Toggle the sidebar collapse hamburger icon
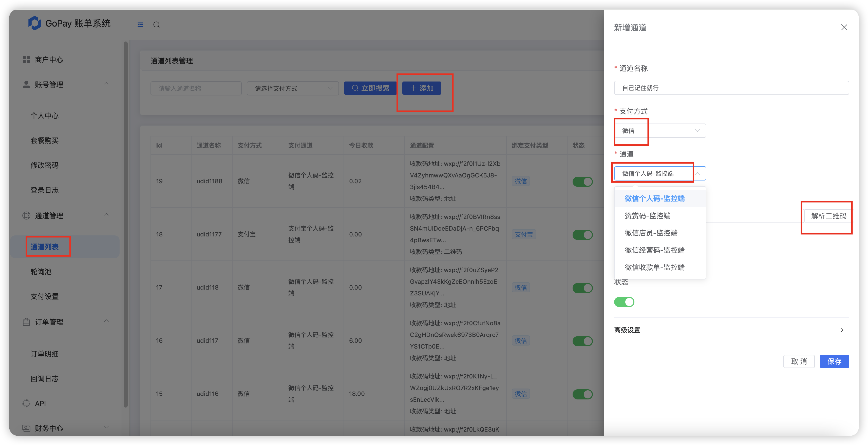868x445 pixels. click(x=140, y=25)
